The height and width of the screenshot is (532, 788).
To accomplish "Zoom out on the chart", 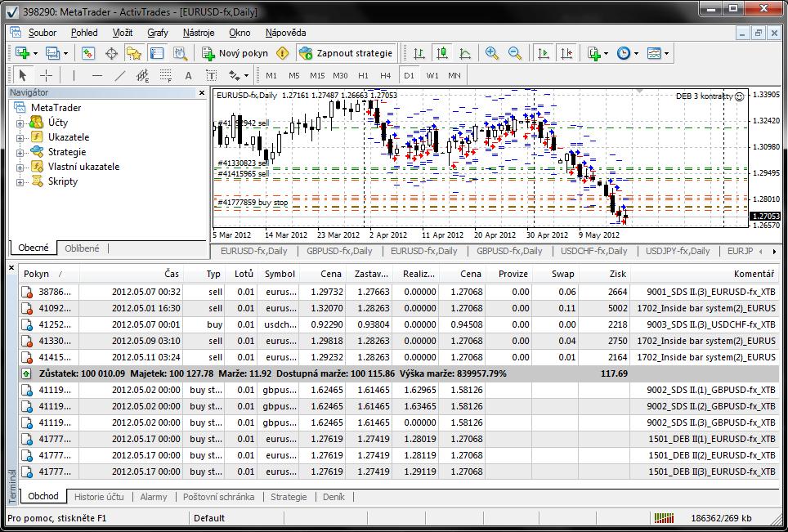I will (515, 53).
